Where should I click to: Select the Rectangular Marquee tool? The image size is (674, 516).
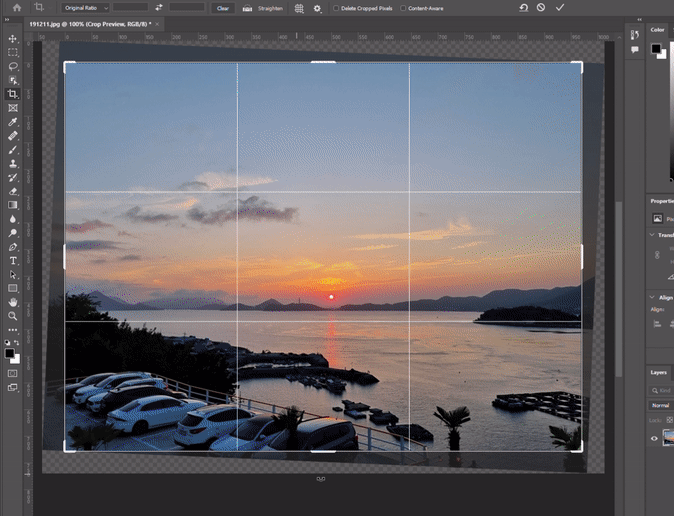pyautogui.click(x=12, y=52)
